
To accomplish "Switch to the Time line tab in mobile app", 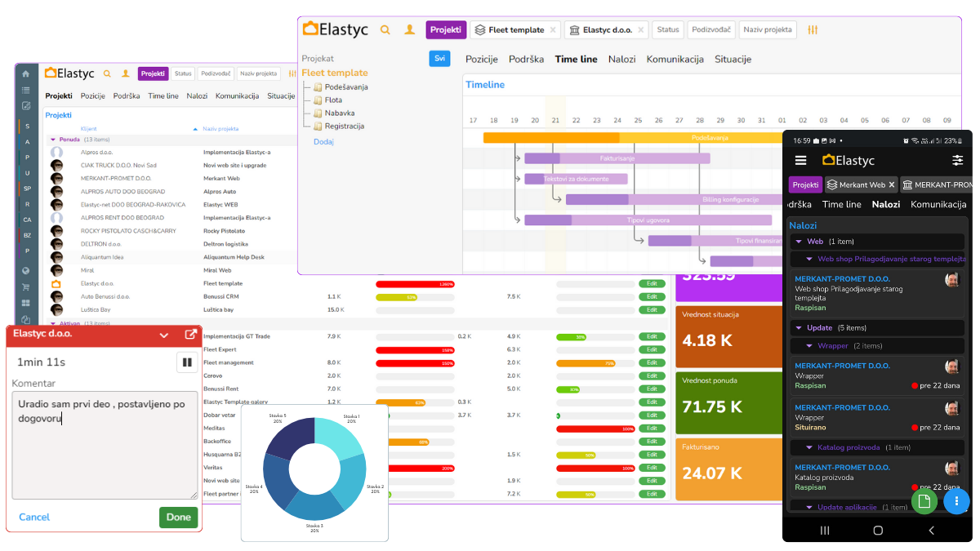I will (842, 205).
